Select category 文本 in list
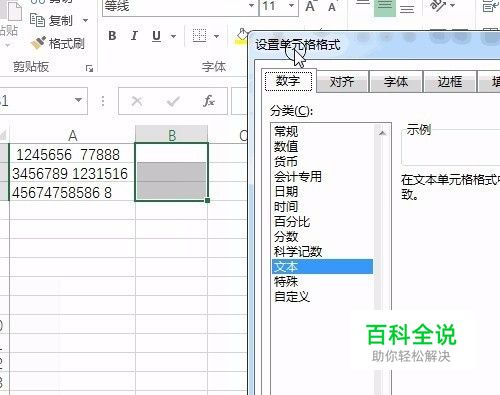The image size is (500, 395). pos(322,266)
